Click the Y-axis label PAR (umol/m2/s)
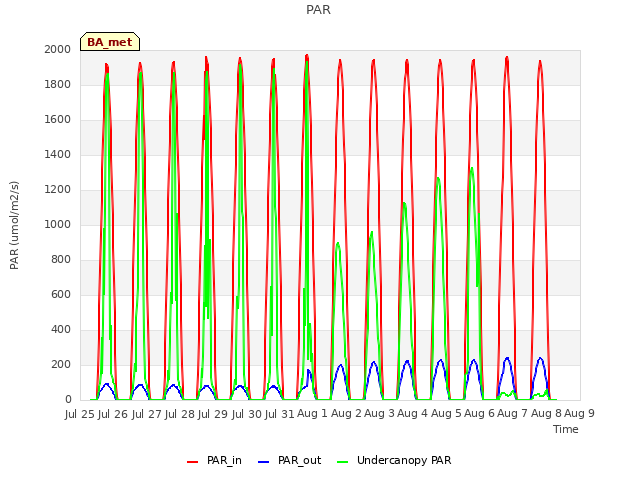This screenshot has height=480, width=640. 14,225
